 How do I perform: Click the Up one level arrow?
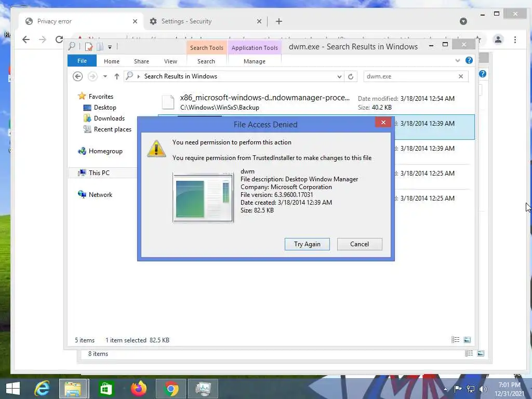click(x=117, y=76)
